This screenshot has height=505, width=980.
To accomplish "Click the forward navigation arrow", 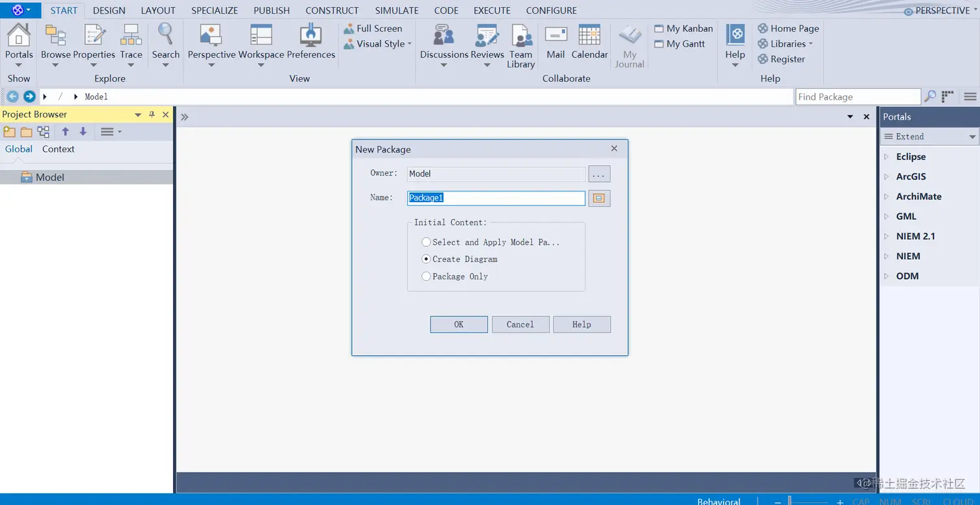I will [29, 97].
